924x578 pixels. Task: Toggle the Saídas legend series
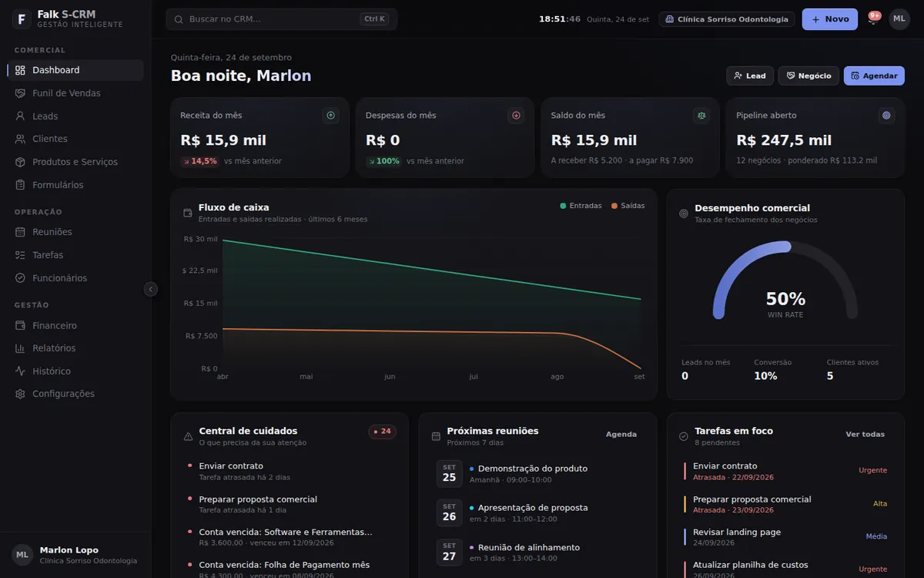click(628, 206)
